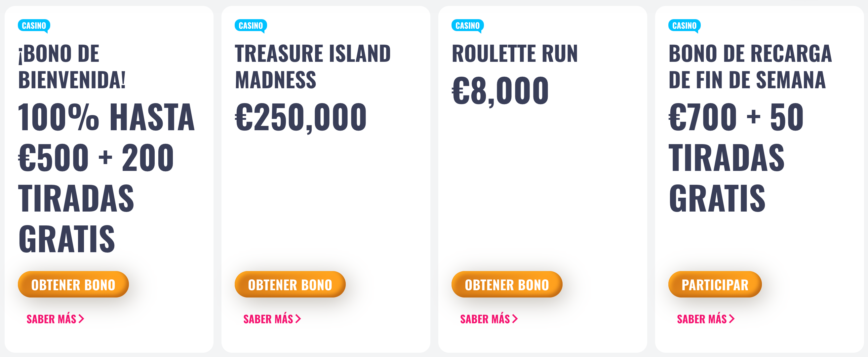This screenshot has width=868, height=357.
Task: Select the ¡Bono de Bienvenida! heading
Action: tap(72, 67)
